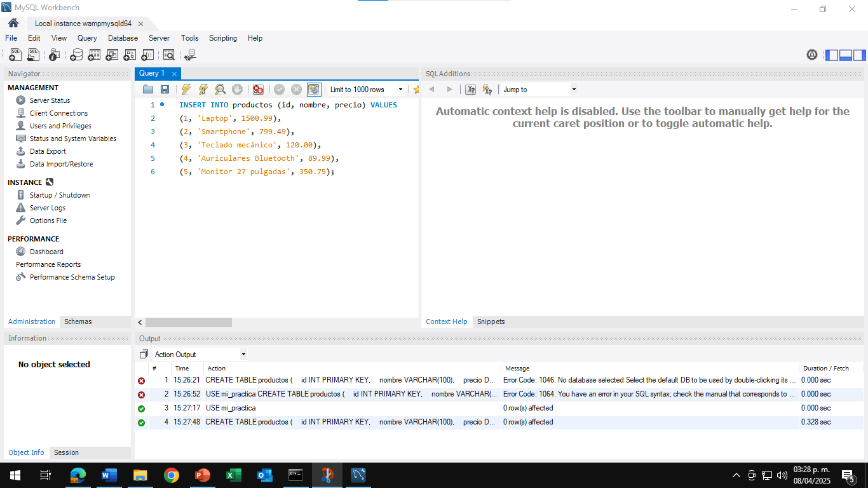868x488 pixels.
Task: Open Server Status in Navigator
Action: [50, 100]
